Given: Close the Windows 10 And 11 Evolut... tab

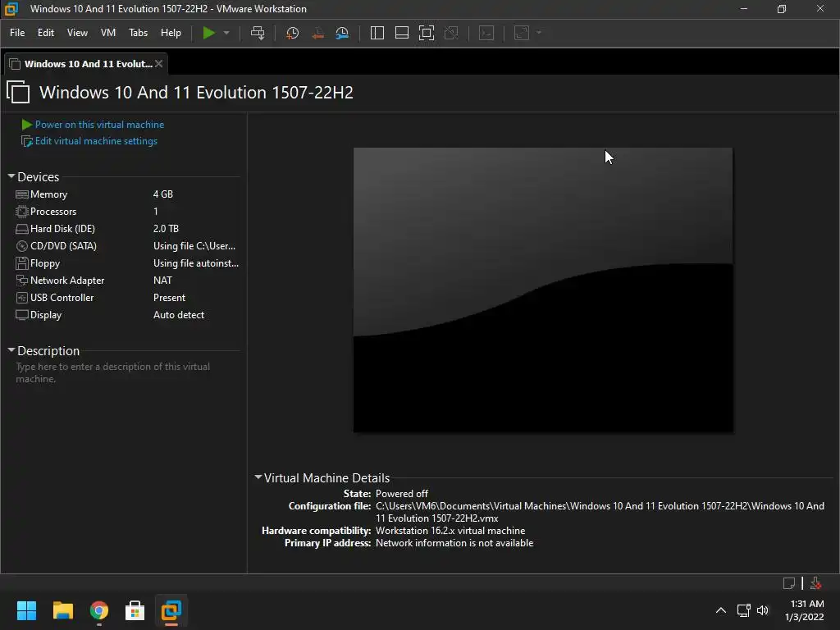Looking at the screenshot, I should pyautogui.click(x=158, y=64).
